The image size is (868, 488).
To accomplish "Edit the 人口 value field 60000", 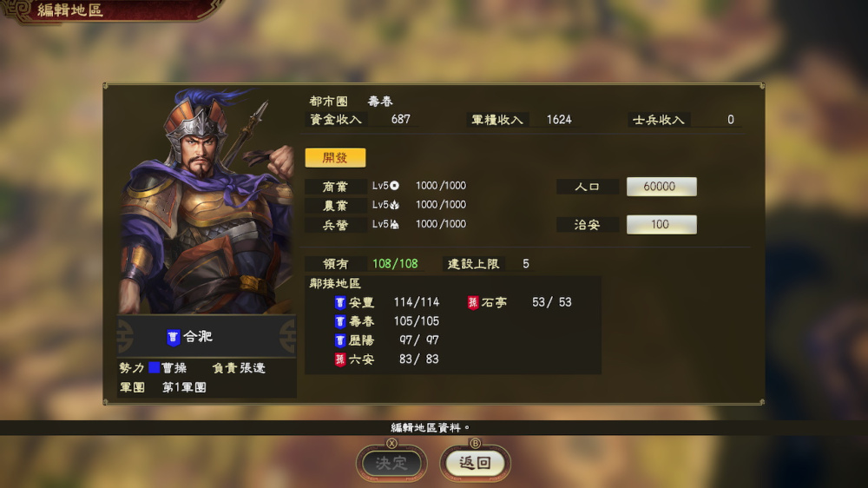I will click(x=661, y=187).
